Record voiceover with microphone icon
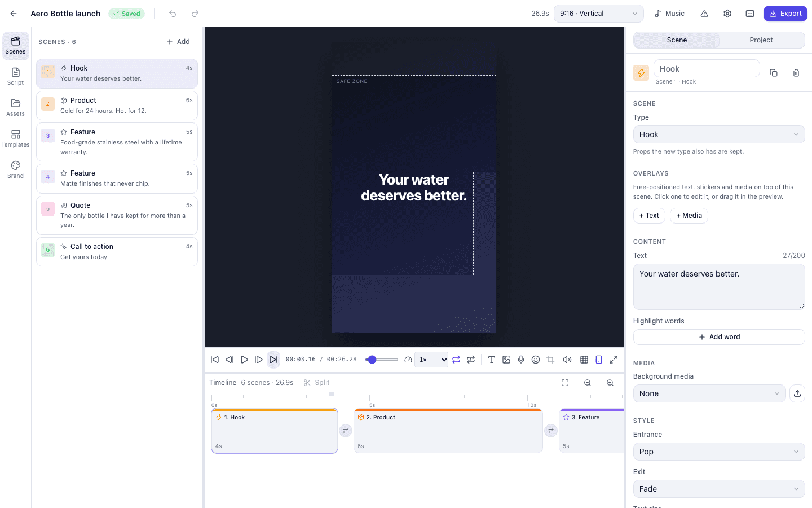The height and width of the screenshot is (508, 812). [521, 360]
